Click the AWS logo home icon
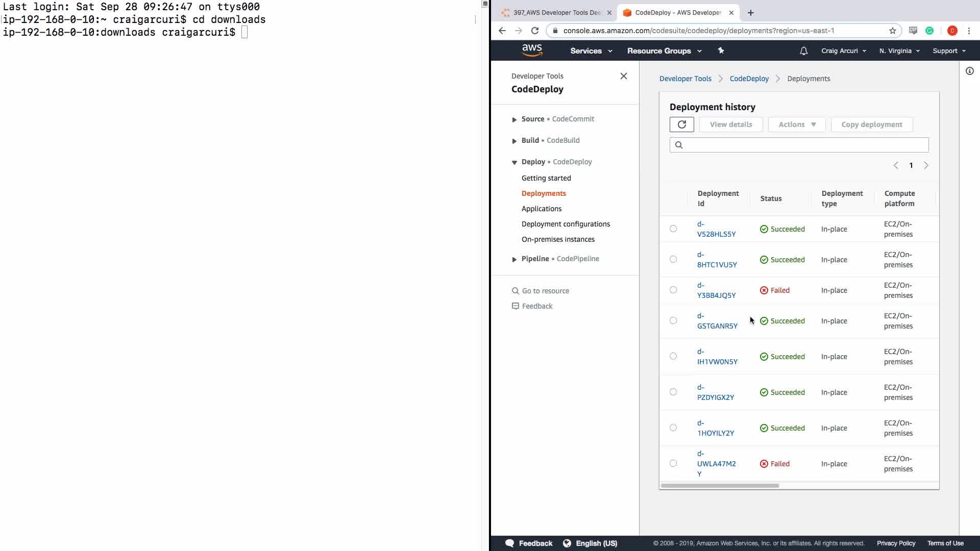The width and height of the screenshot is (980, 551). point(532,50)
